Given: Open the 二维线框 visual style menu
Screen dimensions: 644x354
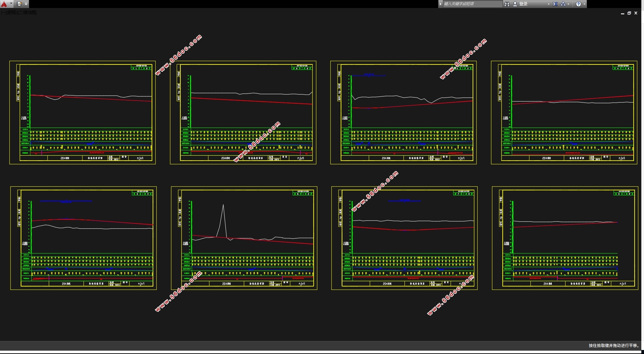Looking at the screenshot, I should coord(27,13).
